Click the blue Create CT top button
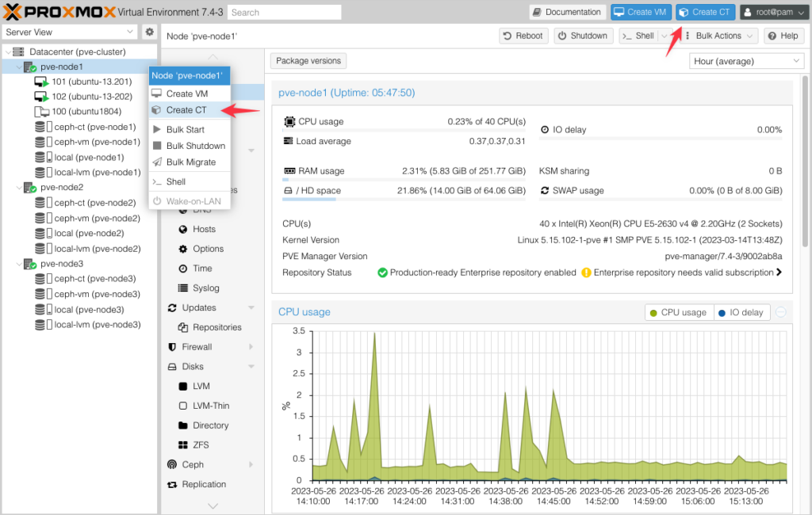Screen dimensions: 812x515 (705, 12)
